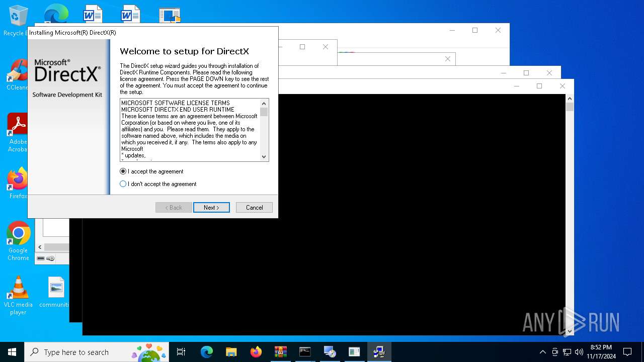Screen dimensions: 644x362
Task: Launch Adobe Acrobat from the desktop
Action: coord(18,132)
